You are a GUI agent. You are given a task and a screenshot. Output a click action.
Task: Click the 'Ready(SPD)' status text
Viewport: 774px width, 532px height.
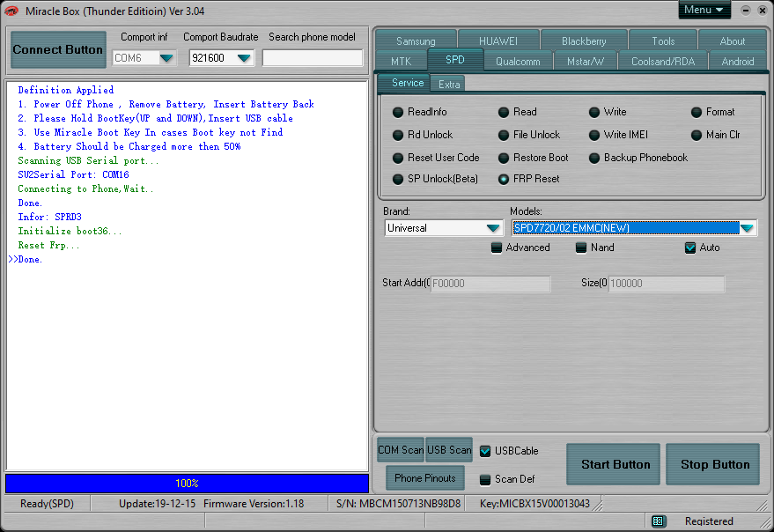tap(47, 504)
